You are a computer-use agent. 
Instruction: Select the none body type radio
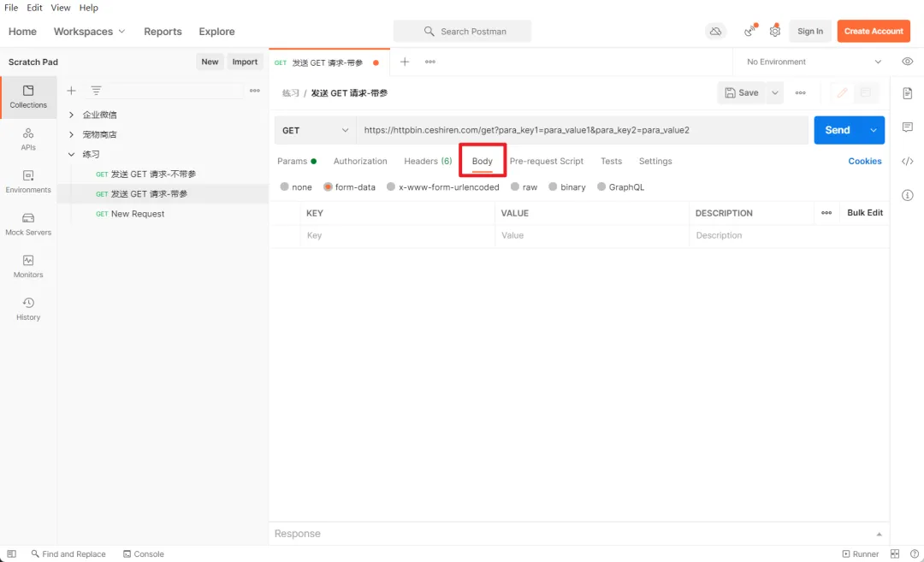[x=285, y=186]
